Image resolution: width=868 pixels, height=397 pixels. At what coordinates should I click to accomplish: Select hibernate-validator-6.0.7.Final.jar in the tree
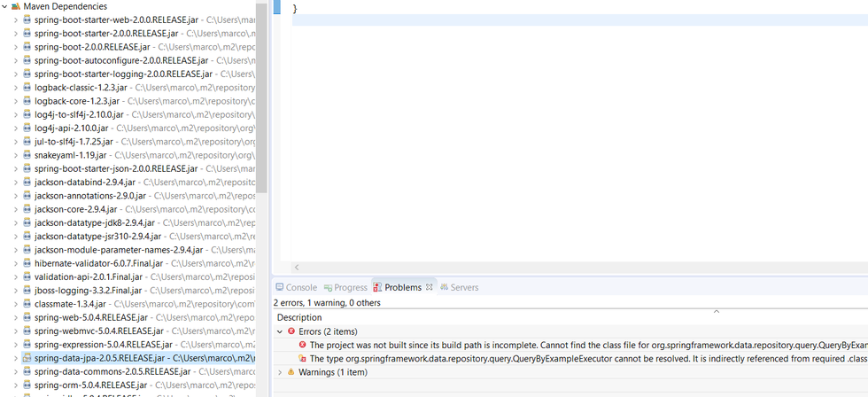98,263
